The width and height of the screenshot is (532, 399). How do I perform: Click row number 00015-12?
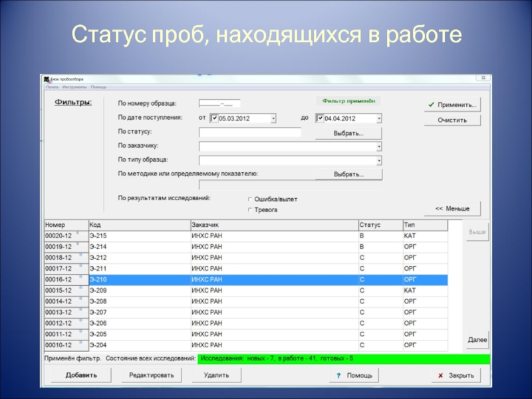[x=66, y=291]
